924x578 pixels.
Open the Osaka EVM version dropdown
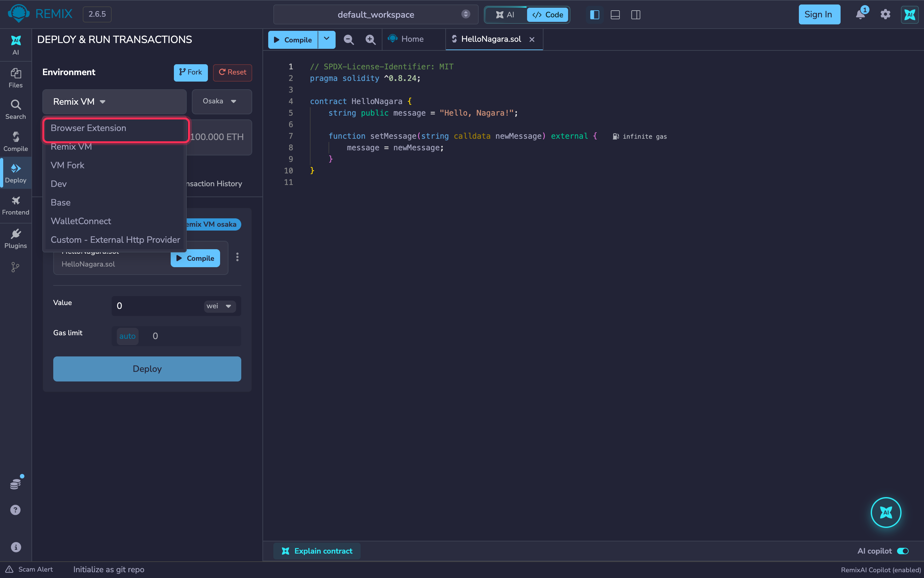tap(221, 101)
